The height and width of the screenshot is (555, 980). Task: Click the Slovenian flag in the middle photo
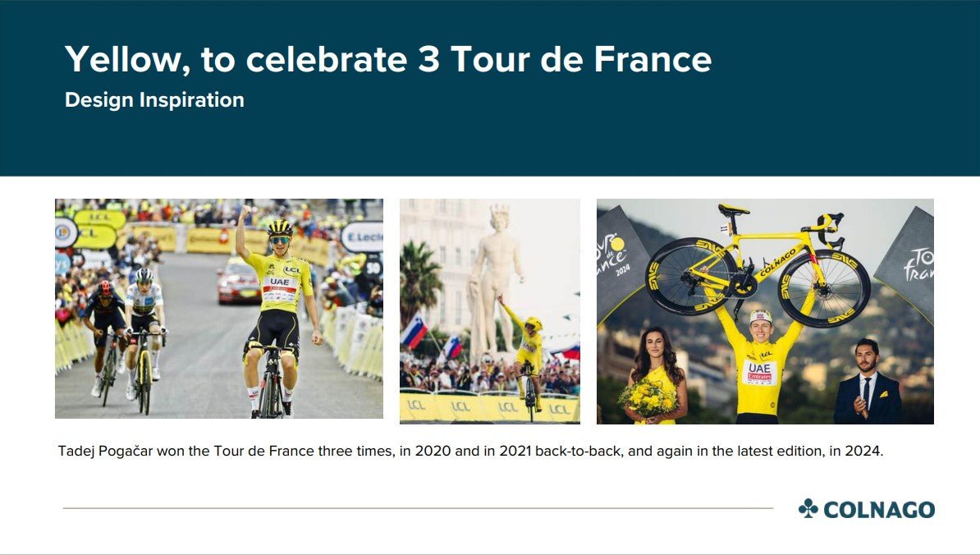[414, 331]
